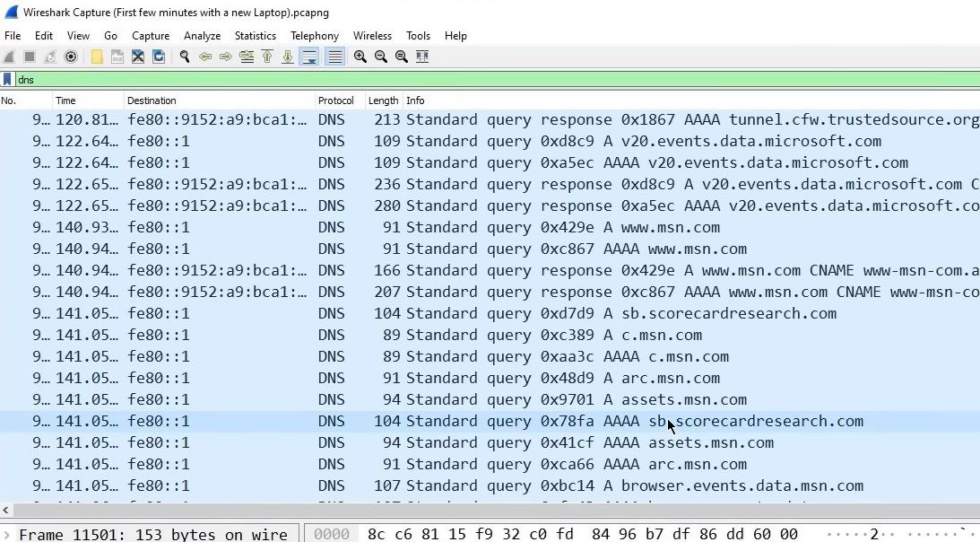This screenshot has height=542, width=980.
Task: Jump to the last packet
Action: tap(288, 57)
